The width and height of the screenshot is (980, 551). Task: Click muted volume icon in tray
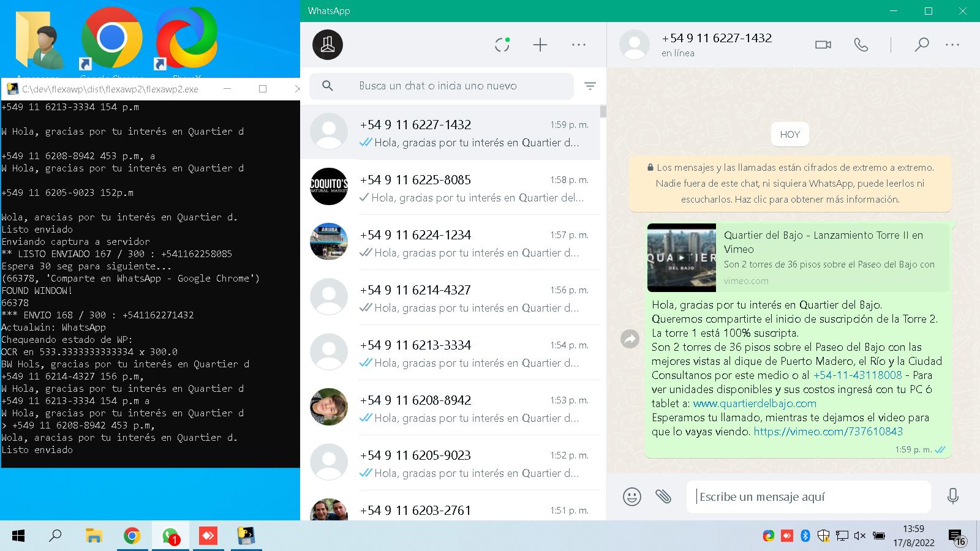pyautogui.click(x=860, y=536)
